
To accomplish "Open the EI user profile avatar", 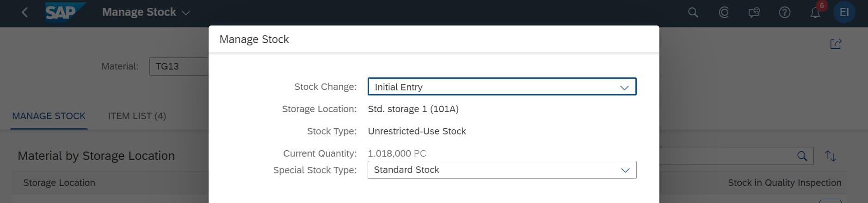I will [x=844, y=13].
